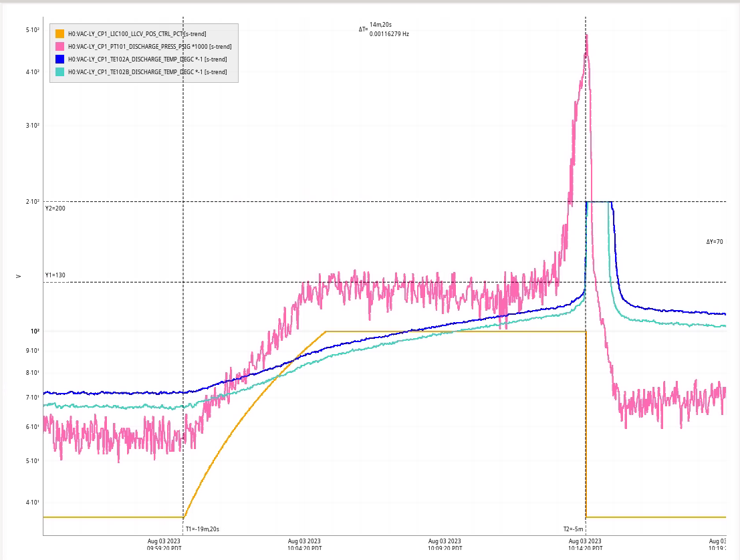This screenshot has height=560, width=740.
Task: Click the 10:14:20 PDT time axis label
Action: pos(585,545)
